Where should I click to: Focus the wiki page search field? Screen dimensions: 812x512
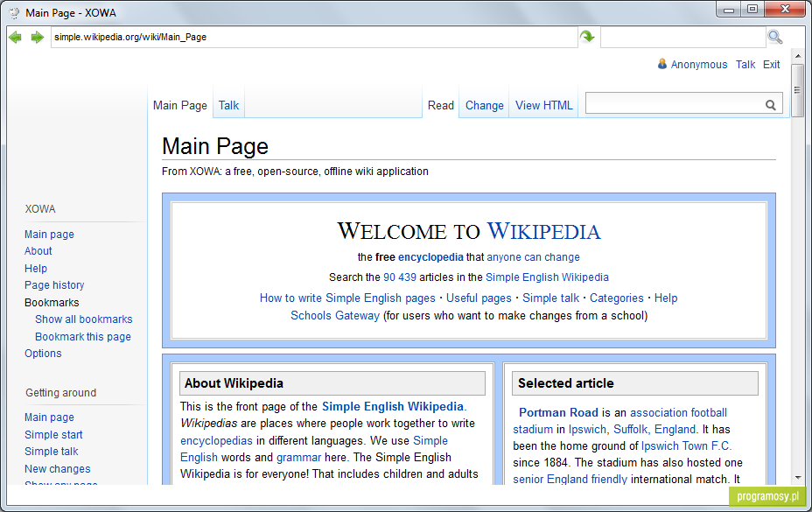(x=675, y=105)
